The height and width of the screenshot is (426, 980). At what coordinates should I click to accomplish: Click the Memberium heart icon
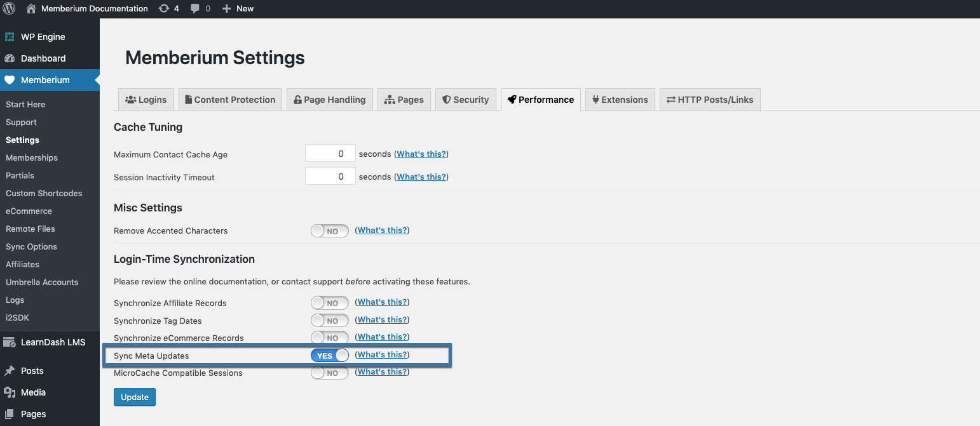pyautogui.click(x=10, y=80)
